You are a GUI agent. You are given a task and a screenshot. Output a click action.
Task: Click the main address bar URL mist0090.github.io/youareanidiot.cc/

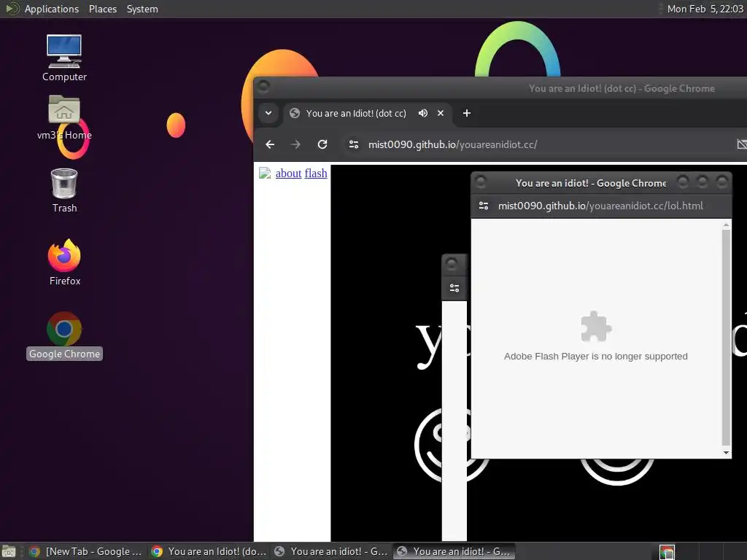click(452, 144)
